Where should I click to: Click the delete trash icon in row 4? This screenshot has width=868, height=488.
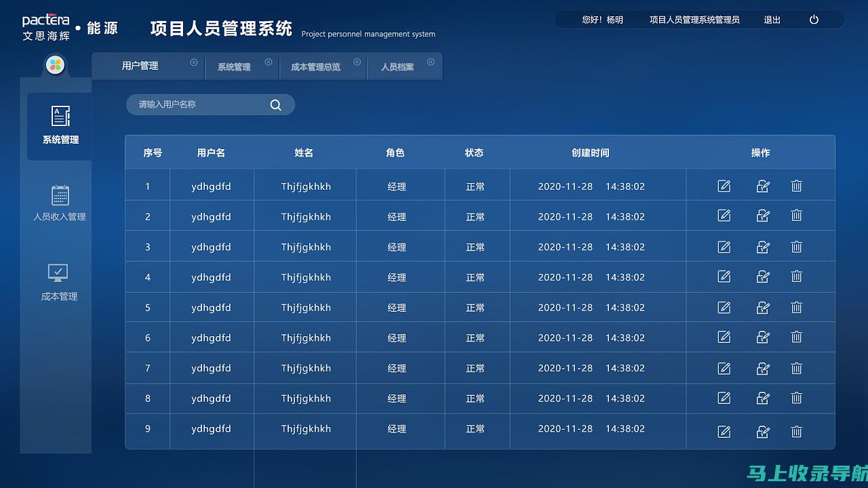coord(796,277)
